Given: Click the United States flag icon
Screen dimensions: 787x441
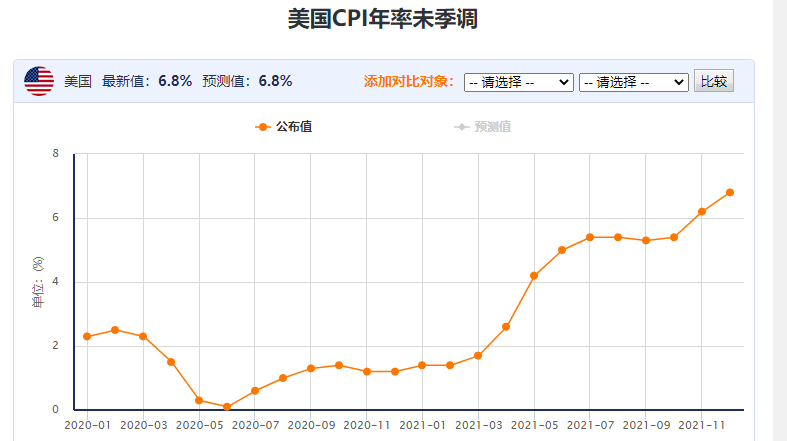Looking at the screenshot, I should point(39,81).
